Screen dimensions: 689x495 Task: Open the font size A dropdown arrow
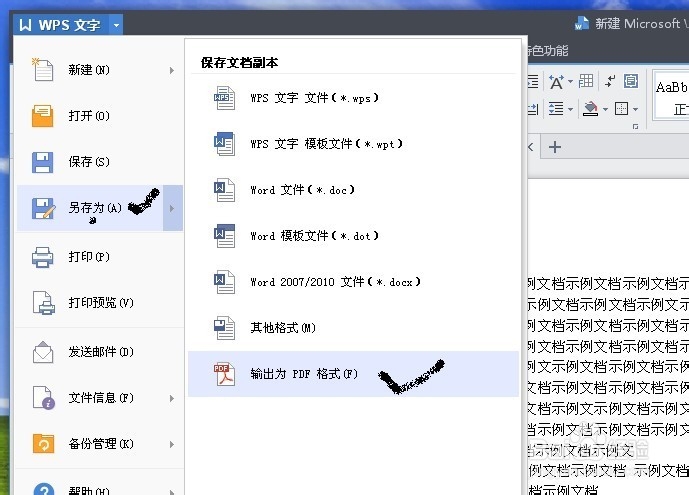pos(570,82)
